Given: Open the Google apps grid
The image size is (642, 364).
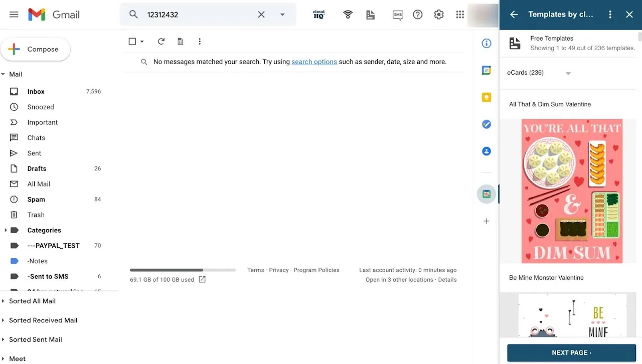Looking at the screenshot, I should point(459,15).
